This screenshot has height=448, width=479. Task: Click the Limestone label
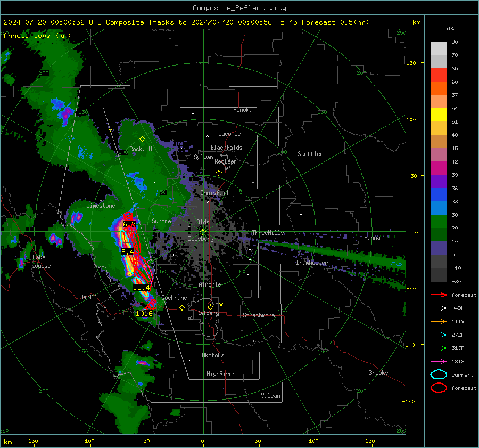click(x=101, y=206)
